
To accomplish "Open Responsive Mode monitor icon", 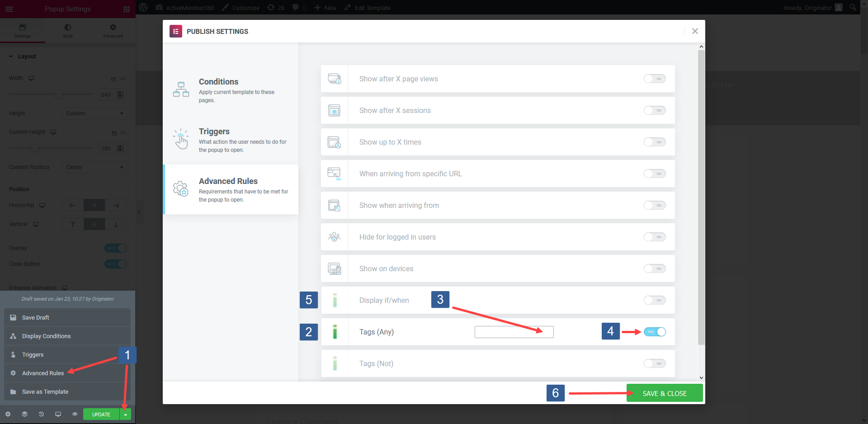I will (58, 414).
